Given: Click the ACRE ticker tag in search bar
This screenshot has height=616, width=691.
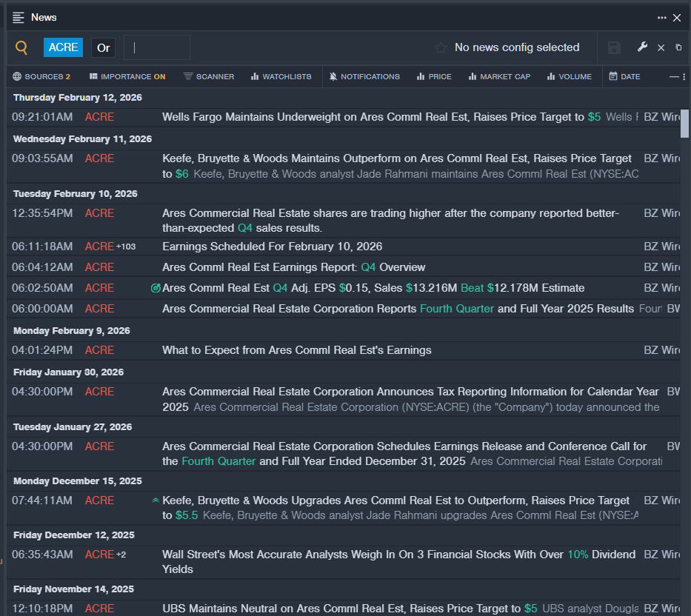Looking at the screenshot, I should point(64,47).
